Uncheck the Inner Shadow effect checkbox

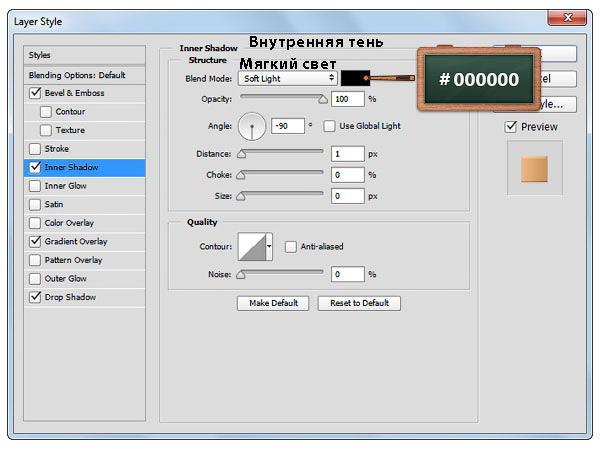pos(35,167)
